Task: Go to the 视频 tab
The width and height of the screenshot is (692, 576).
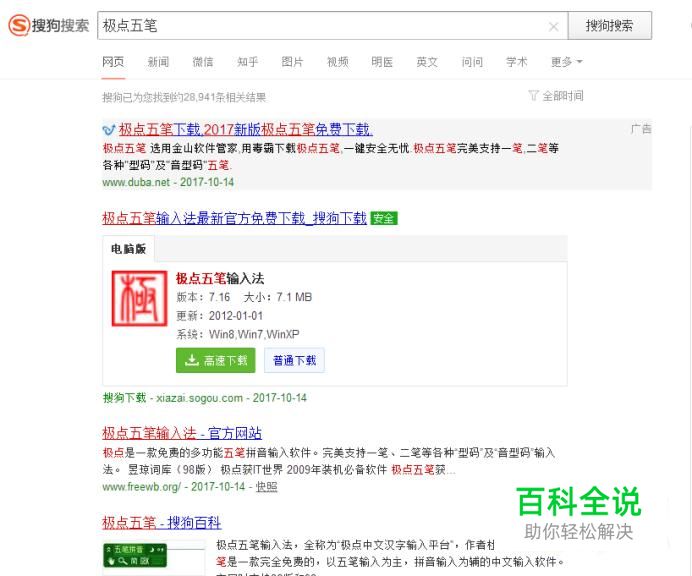Action: [x=338, y=62]
